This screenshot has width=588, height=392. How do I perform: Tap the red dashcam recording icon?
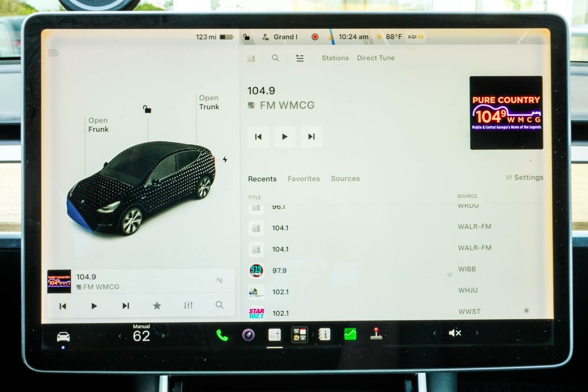[x=315, y=37]
